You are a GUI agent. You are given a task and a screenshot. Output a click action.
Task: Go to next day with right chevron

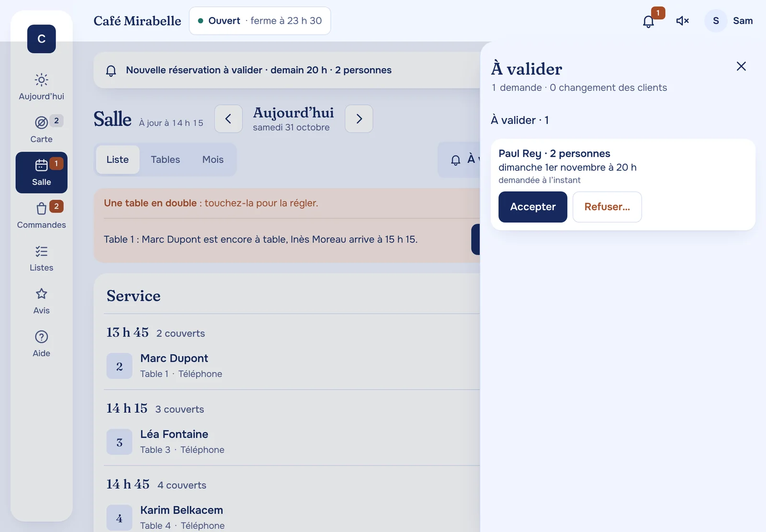tap(359, 119)
